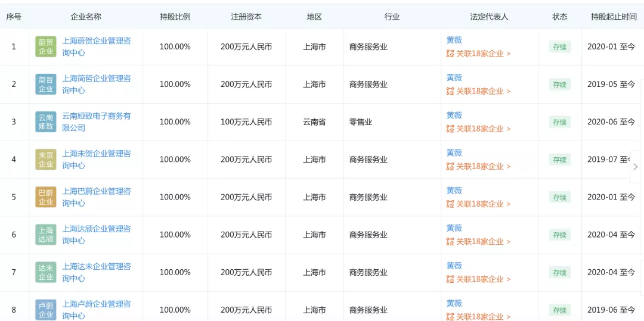Expand 关联18家企业 in row 1

pyautogui.click(x=479, y=54)
